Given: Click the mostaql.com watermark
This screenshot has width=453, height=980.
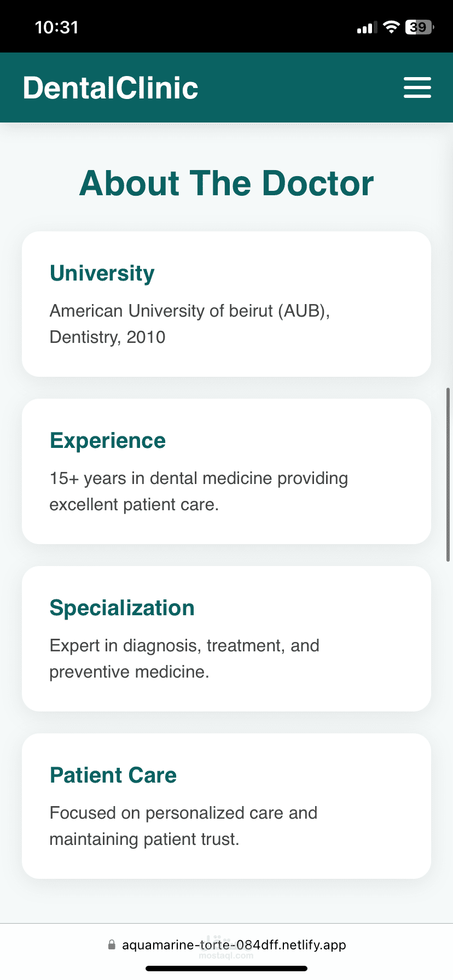Looking at the screenshot, I should coord(226,955).
